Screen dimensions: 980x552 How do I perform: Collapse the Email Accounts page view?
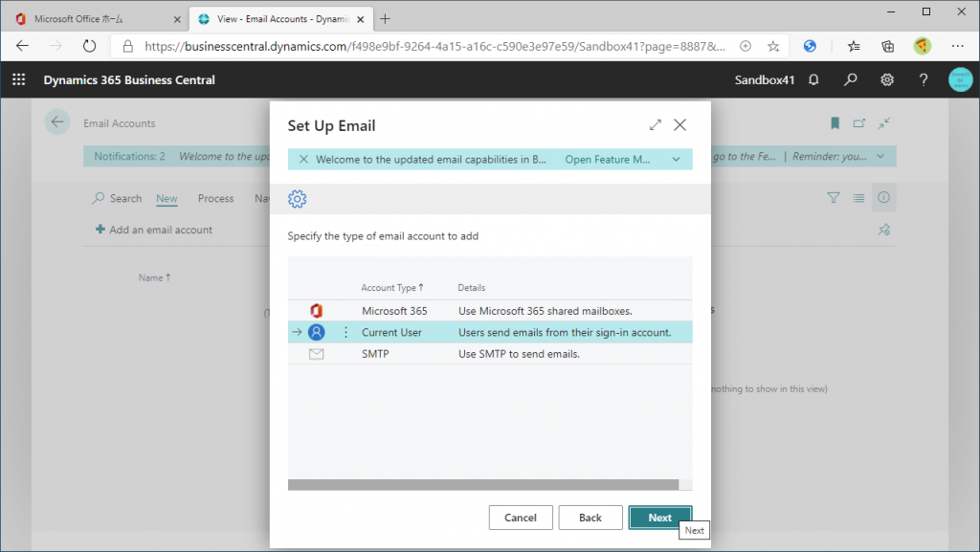883,123
